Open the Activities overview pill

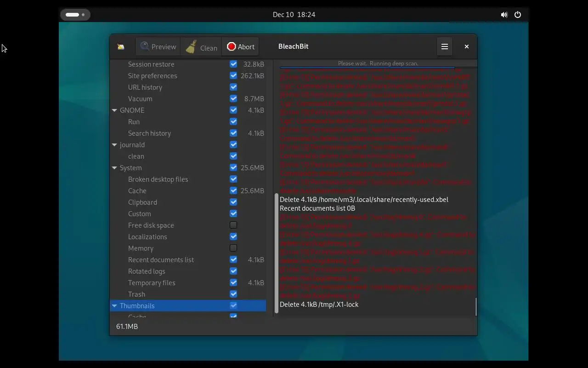pyautogui.click(x=75, y=14)
